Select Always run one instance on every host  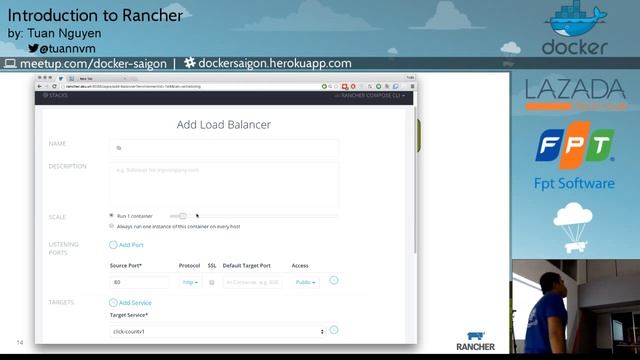pos(111,226)
